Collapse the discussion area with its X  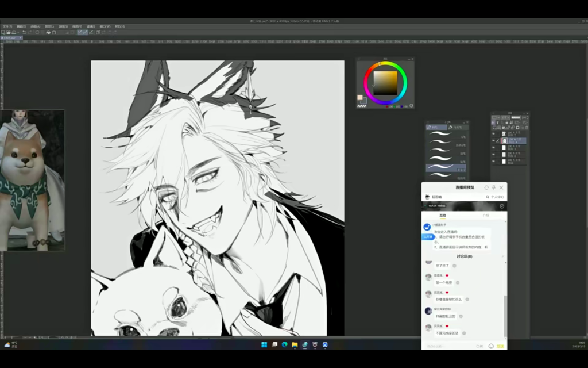pyautogui.click(x=503, y=256)
